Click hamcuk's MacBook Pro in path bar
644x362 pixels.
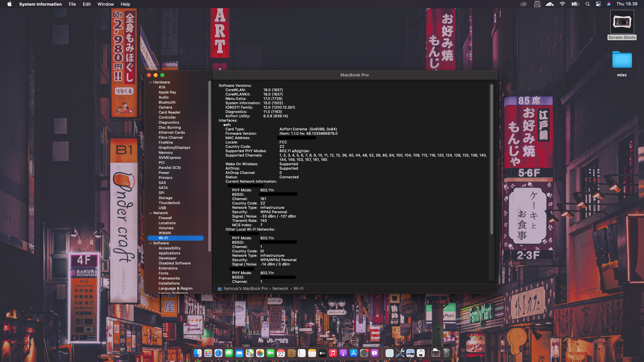[x=245, y=289]
